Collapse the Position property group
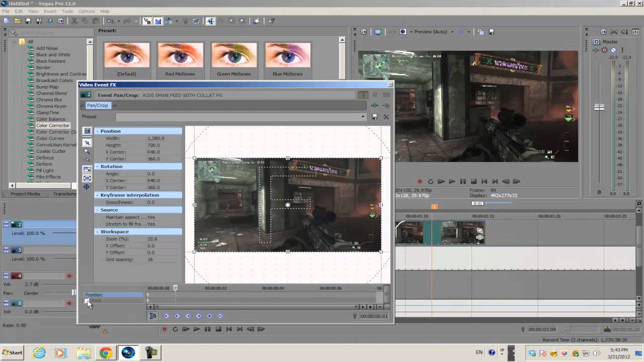Image resolution: width=644 pixels, height=362 pixels. [x=97, y=131]
